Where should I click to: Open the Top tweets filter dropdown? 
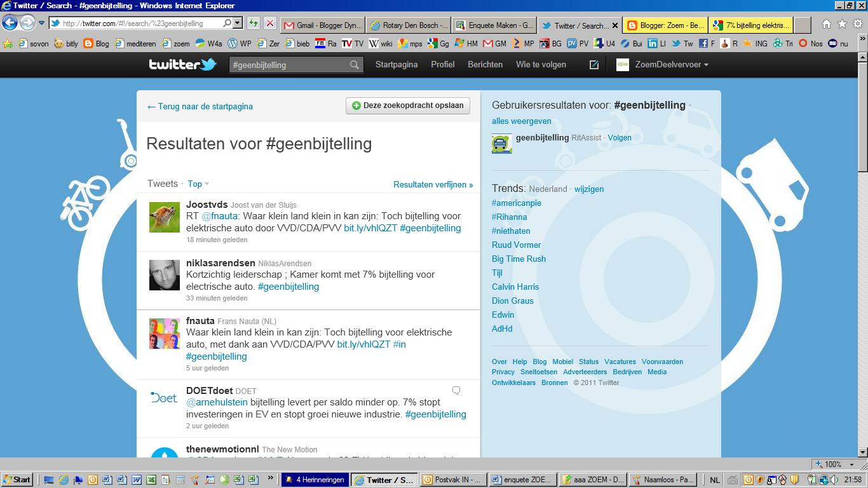coord(198,184)
